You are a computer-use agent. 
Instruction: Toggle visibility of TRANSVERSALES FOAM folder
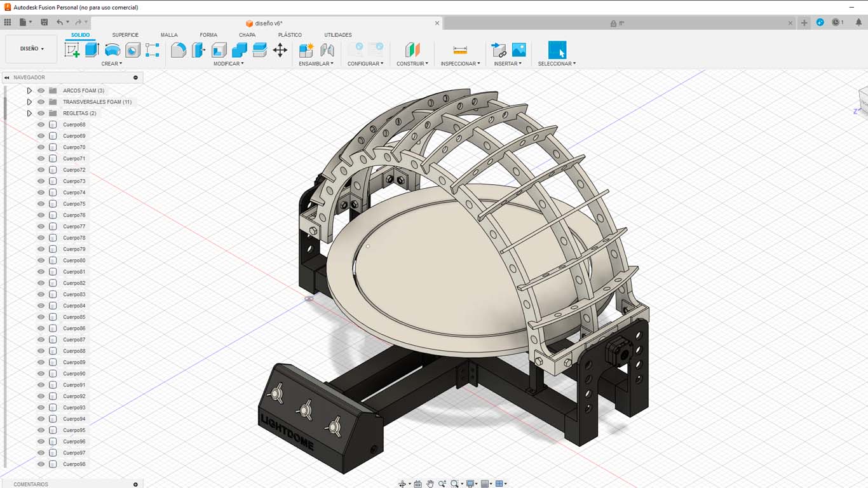click(x=41, y=102)
